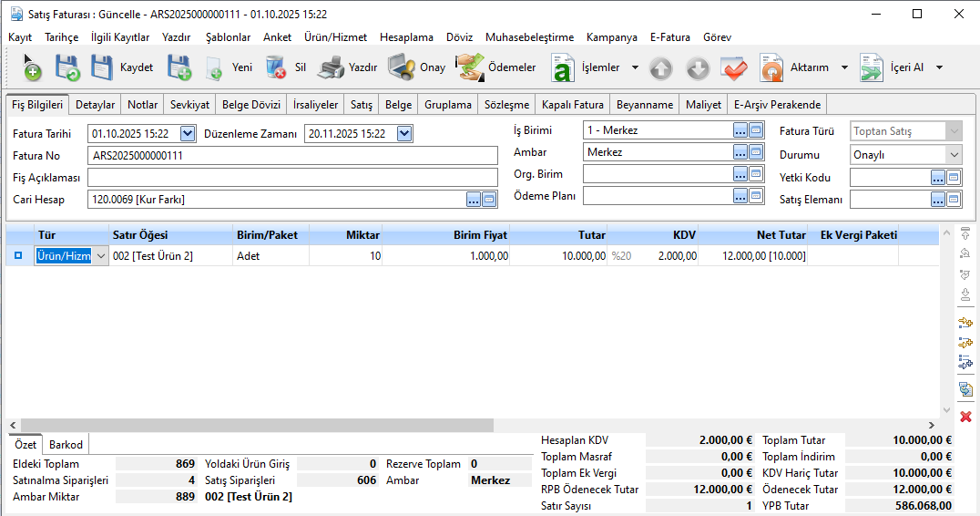Click the up arrow navigation icon
Image resolution: width=980 pixels, height=516 pixels.
tap(661, 67)
